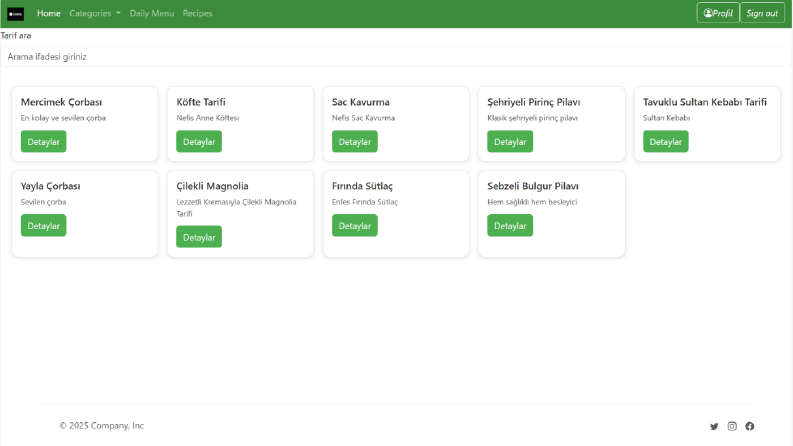Click the 'Nefis Anne Köftesi' description
This screenshot has height=446, width=793.
click(207, 118)
